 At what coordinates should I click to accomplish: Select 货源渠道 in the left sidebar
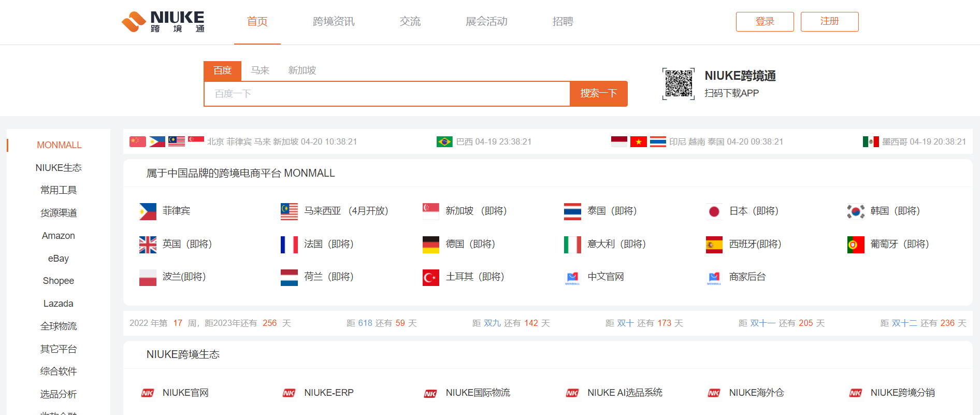[x=59, y=213]
